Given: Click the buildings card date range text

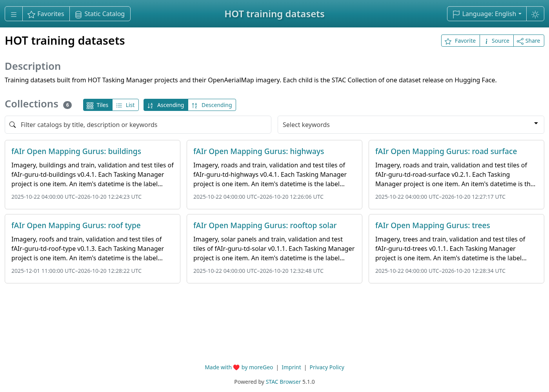Looking at the screenshot, I should 76,197.
